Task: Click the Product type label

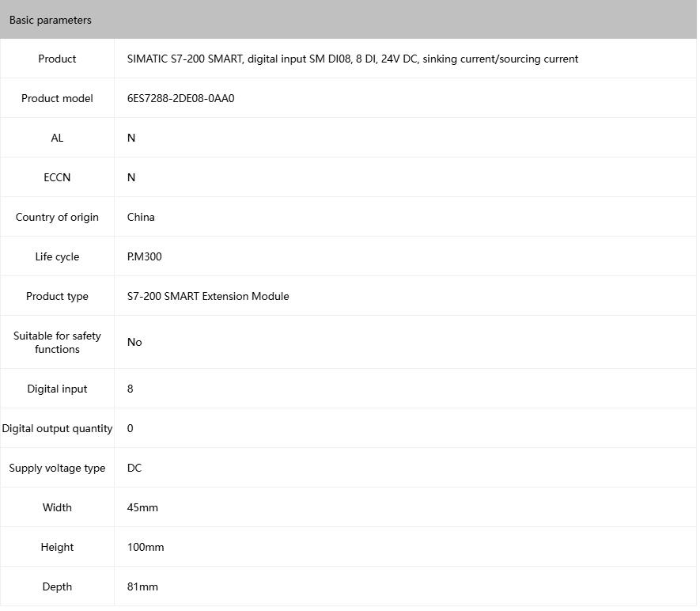Action: [57, 296]
